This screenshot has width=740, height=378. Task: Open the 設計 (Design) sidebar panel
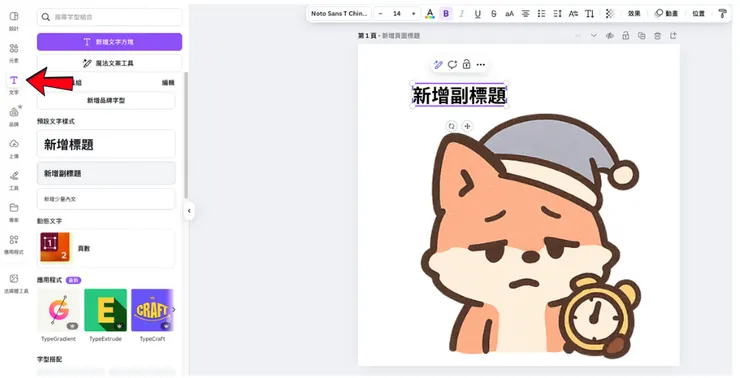pos(14,21)
